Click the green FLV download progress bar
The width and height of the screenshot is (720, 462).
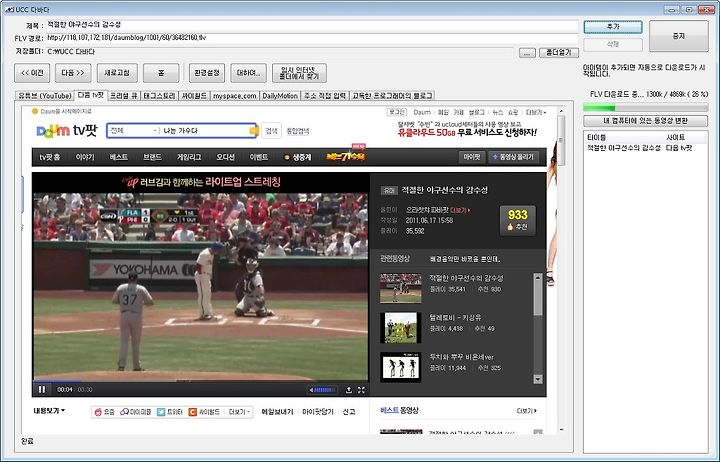(x=645, y=108)
